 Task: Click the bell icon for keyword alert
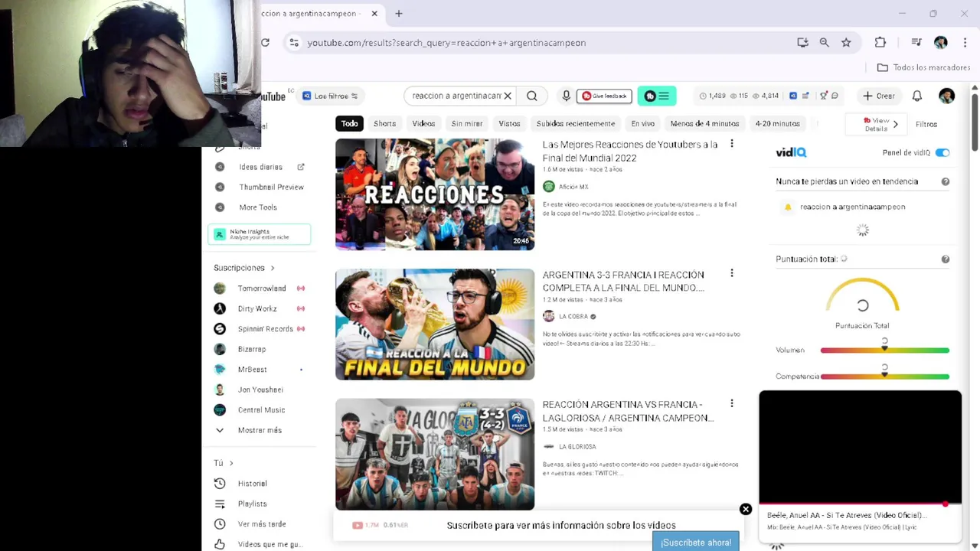tap(788, 207)
